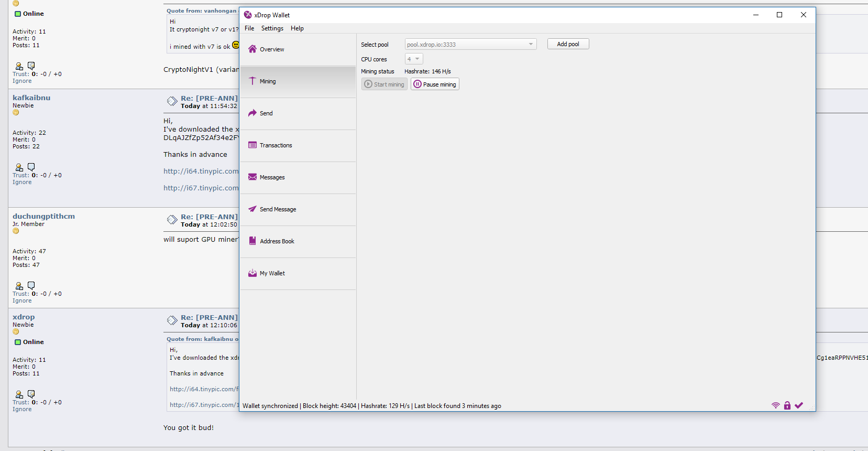Click the message bubble icon under kafkaibnu
Screen dimensions: 868x451
[x=31, y=167]
